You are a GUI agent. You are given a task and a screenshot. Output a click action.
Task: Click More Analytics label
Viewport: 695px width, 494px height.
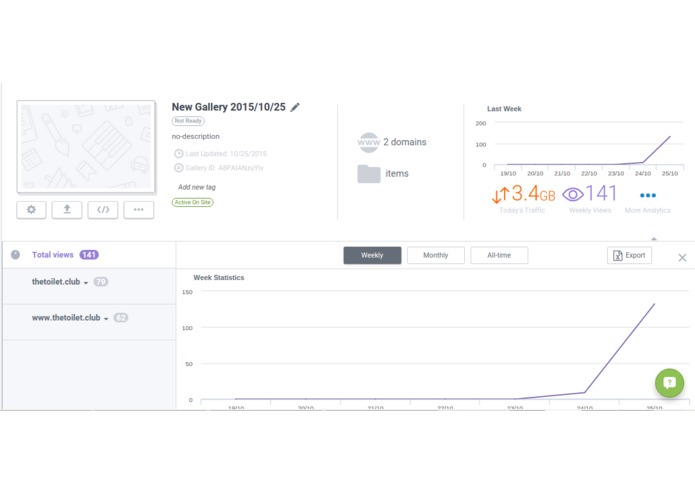point(648,210)
